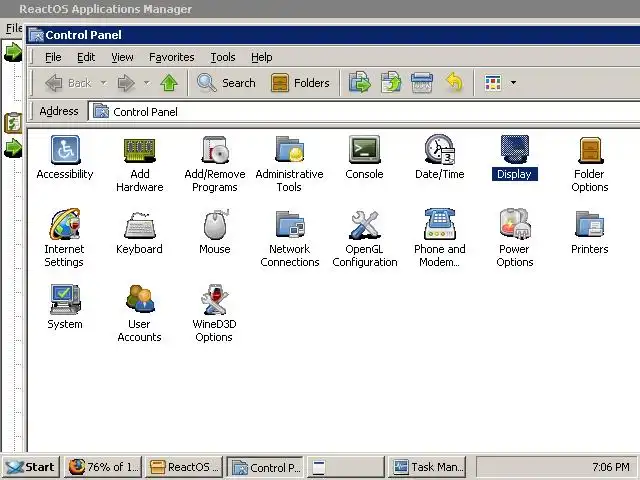Click the clipboard icon in Applications Manager
Viewport: 640px width, 480px height.
13,123
